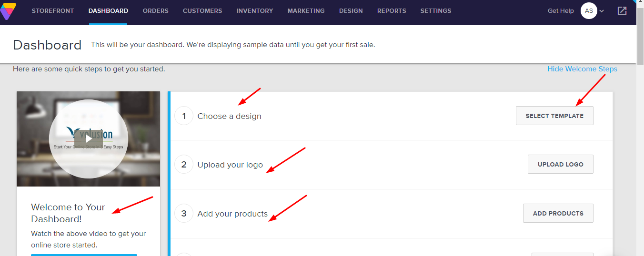
Task: Open the Design menu
Action: tap(351, 11)
